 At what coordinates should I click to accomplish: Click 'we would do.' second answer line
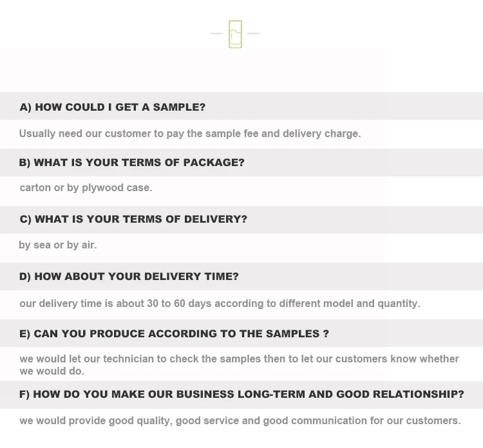click(x=52, y=371)
